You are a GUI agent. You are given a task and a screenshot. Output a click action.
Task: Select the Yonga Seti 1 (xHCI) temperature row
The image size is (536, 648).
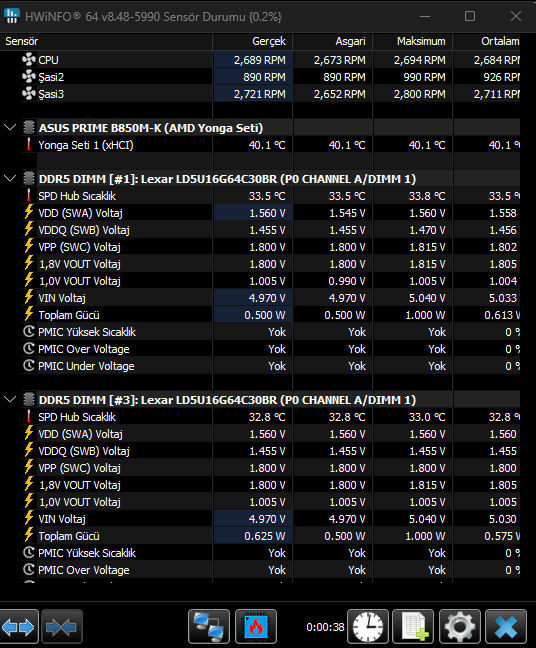click(270, 145)
